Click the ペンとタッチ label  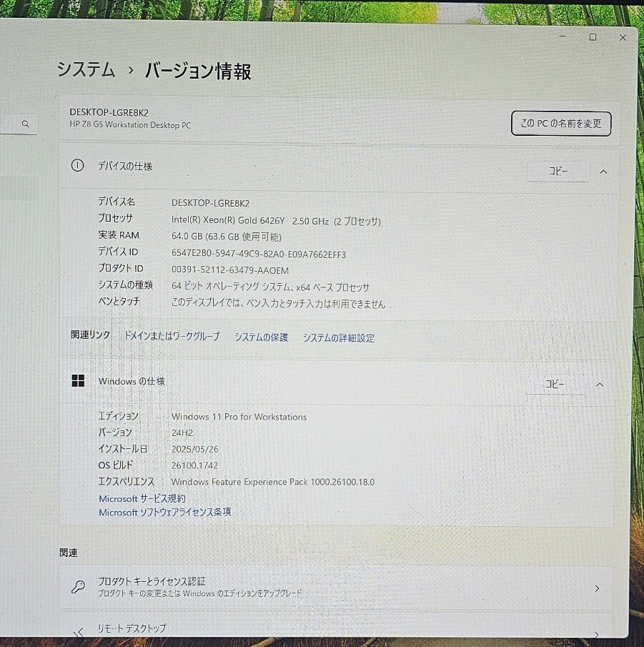(x=119, y=301)
